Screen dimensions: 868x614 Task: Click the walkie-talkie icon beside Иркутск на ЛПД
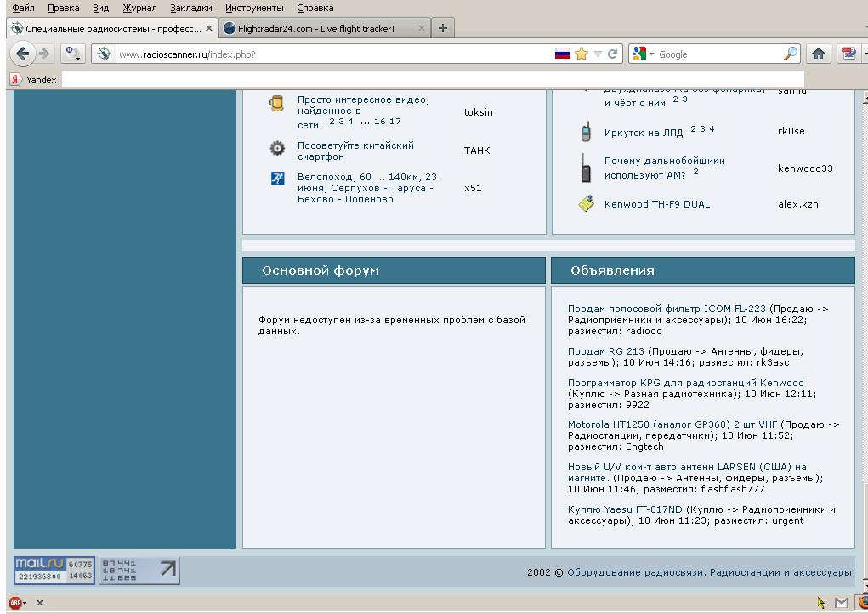[586, 132]
